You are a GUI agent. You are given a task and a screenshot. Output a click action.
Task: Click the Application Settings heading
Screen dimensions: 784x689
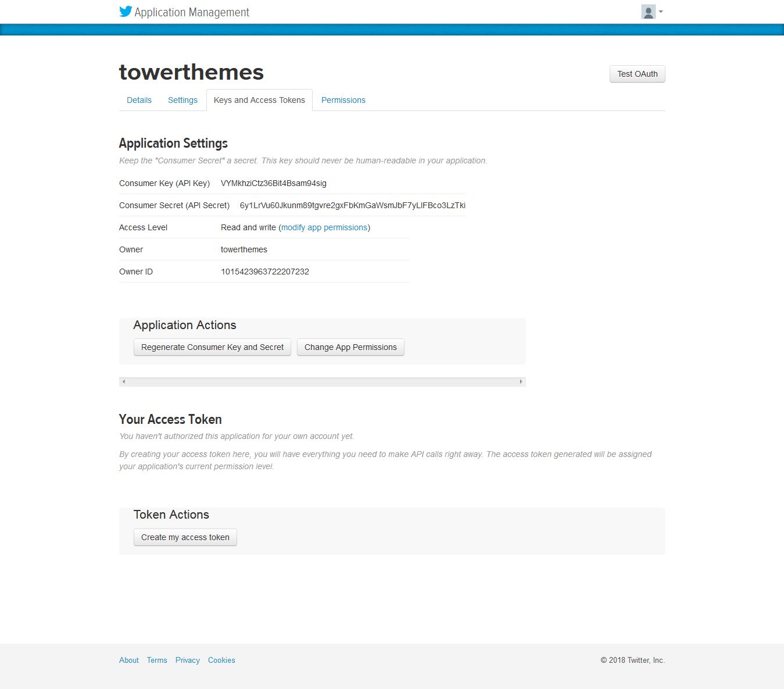point(173,143)
